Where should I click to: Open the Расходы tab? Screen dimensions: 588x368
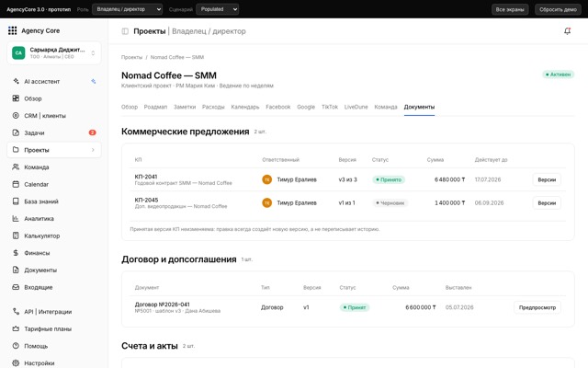tap(213, 107)
